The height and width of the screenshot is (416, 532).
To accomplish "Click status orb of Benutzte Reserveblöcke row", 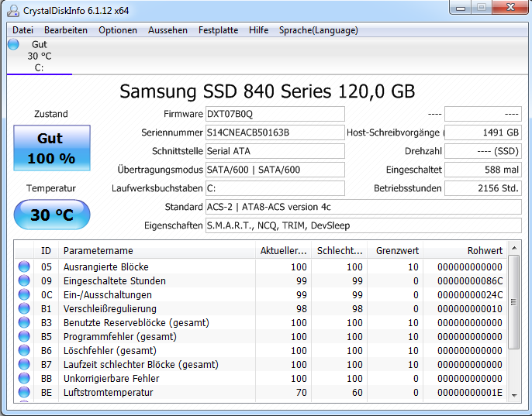I will tap(24, 322).
